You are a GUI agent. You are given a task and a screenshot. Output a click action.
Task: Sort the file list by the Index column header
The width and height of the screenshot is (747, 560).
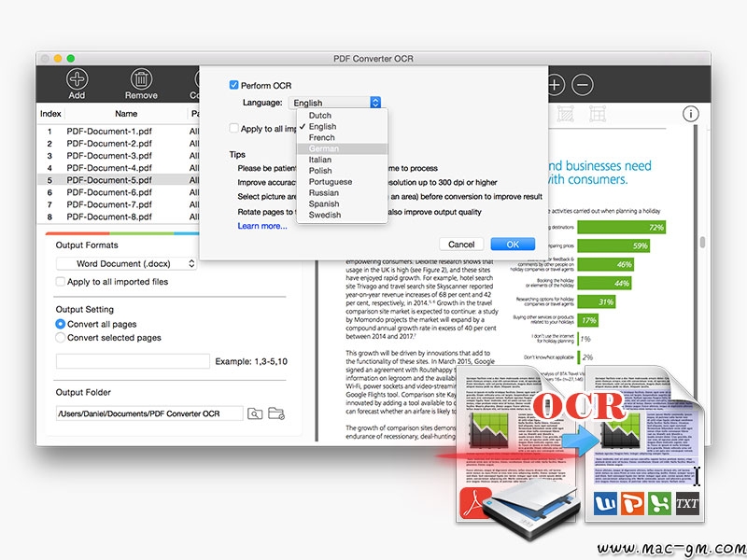pos(50,113)
